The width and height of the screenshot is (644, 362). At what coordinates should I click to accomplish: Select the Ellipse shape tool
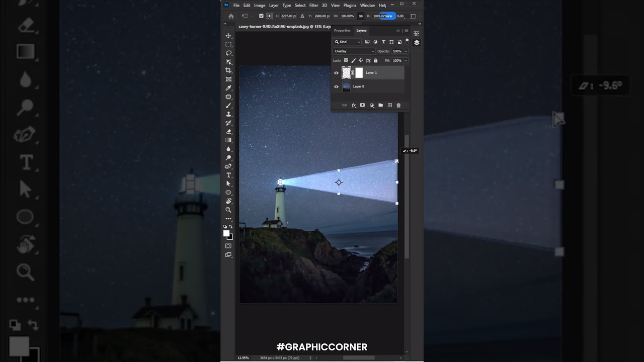coord(228,193)
